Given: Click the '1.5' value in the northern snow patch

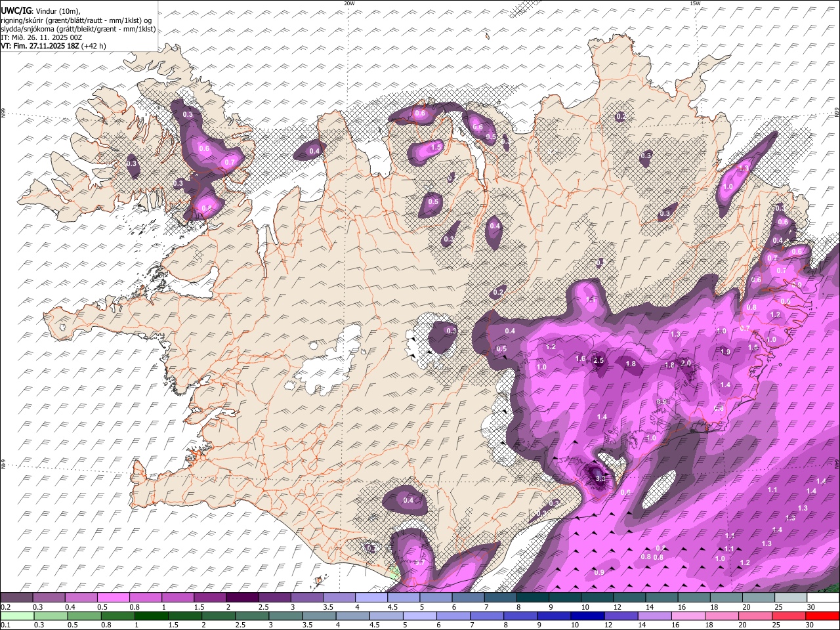Looking at the screenshot, I should coord(436,147).
